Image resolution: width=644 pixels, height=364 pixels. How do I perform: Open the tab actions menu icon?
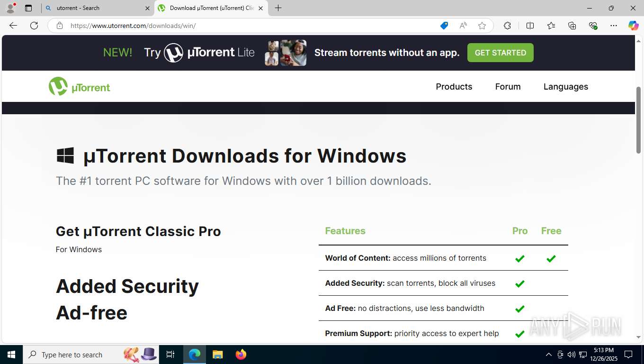point(28,8)
